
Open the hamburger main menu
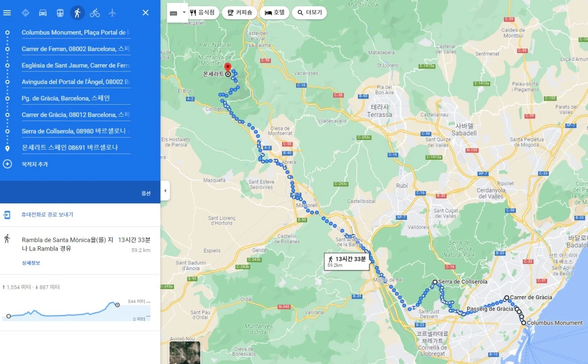[7, 12]
